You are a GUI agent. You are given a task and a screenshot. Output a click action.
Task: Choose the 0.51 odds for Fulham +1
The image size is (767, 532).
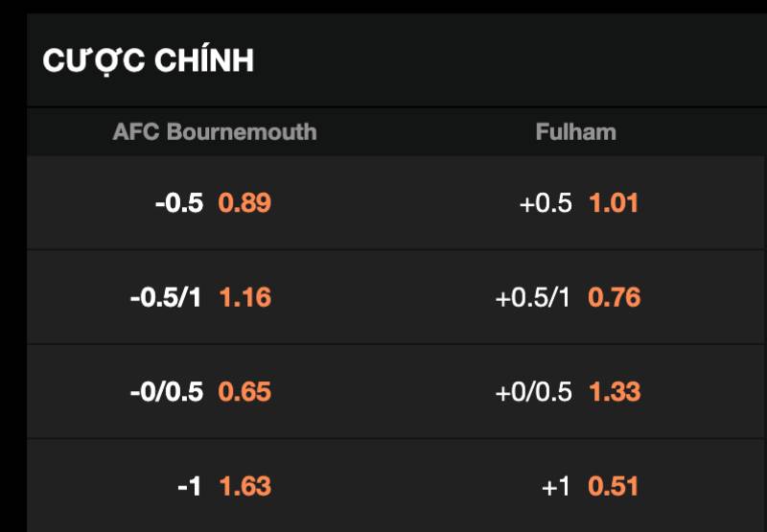pyautogui.click(x=614, y=486)
